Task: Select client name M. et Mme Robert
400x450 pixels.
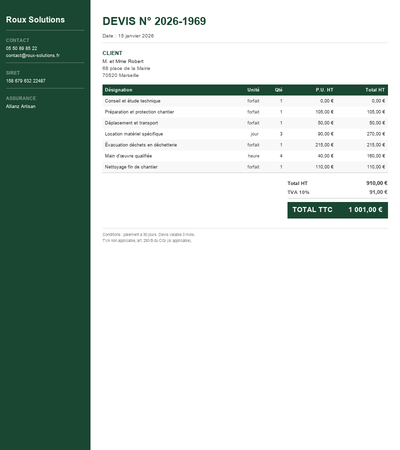Action: (x=123, y=61)
